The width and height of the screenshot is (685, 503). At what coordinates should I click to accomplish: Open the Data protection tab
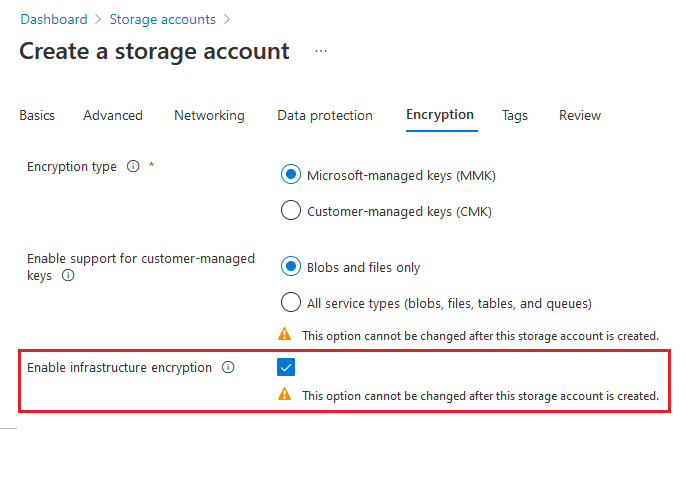pos(325,116)
